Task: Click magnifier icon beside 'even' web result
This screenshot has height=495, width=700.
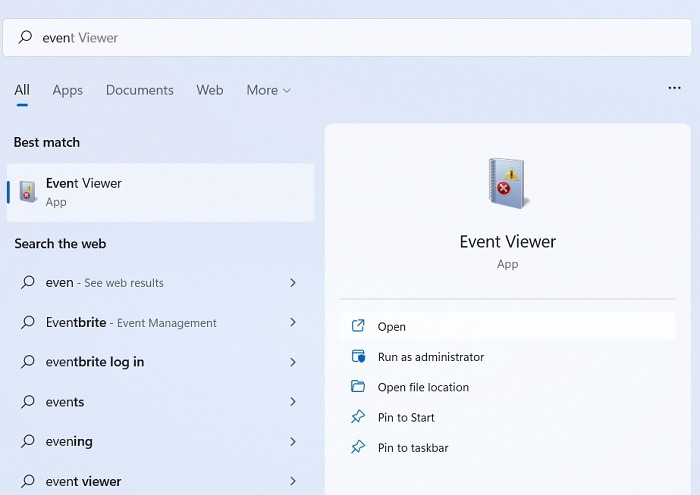Action: pyautogui.click(x=28, y=283)
